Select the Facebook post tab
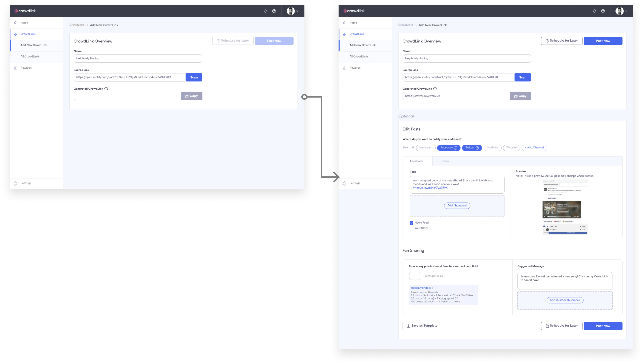 416,161
